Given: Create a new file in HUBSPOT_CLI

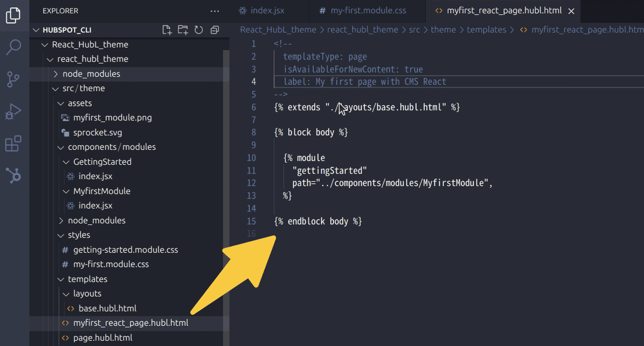Looking at the screenshot, I should coord(167,30).
